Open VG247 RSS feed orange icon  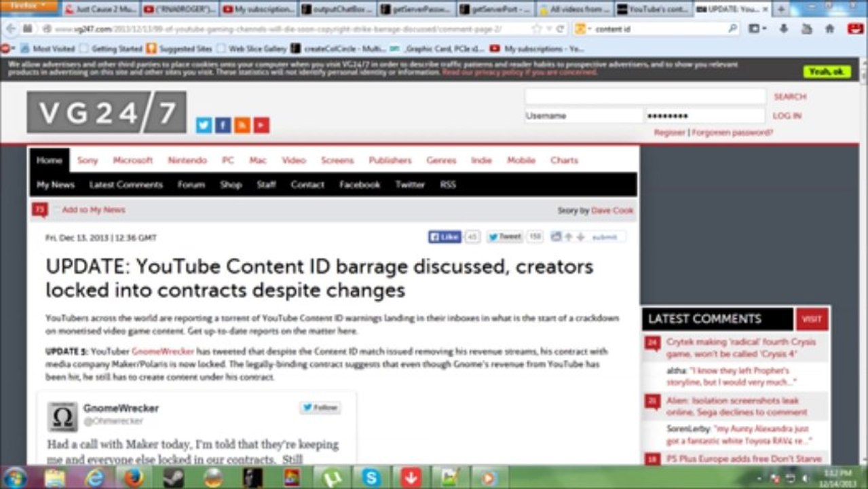point(242,125)
